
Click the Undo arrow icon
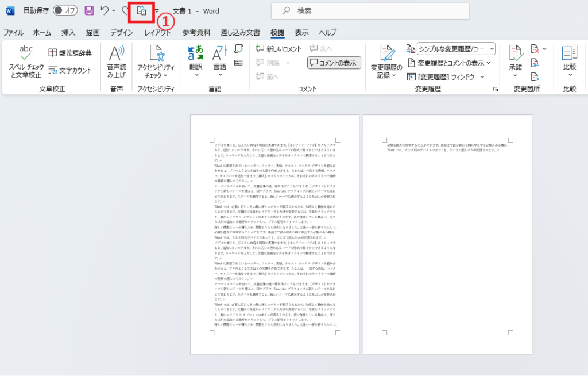[x=105, y=10]
